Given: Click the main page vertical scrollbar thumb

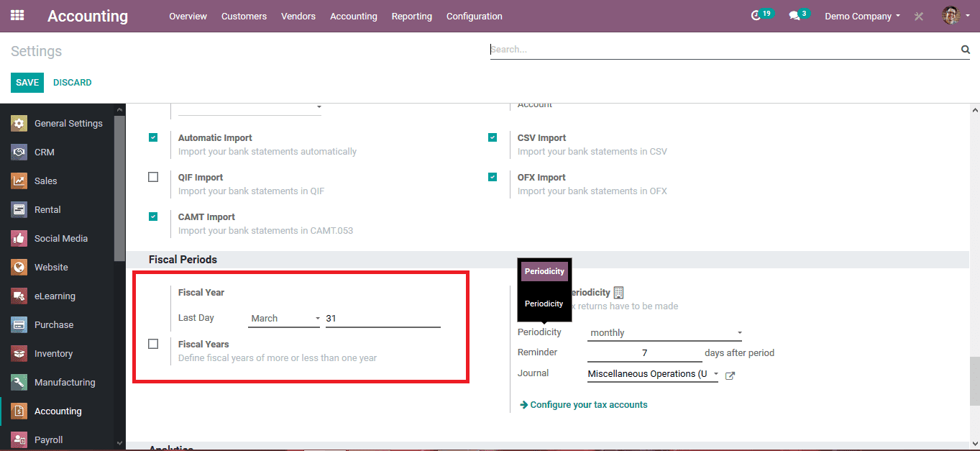Looking at the screenshot, I should 974,381.
